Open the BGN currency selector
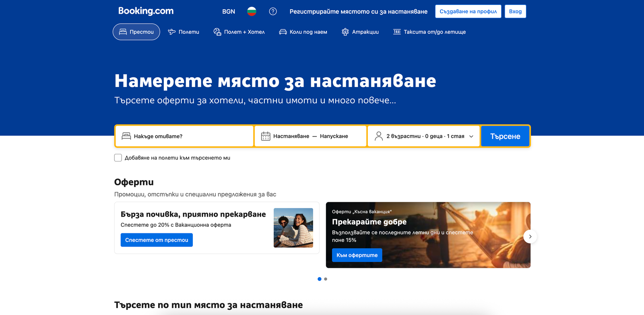Viewport: 644px width, 315px height. [x=229, y=11]
